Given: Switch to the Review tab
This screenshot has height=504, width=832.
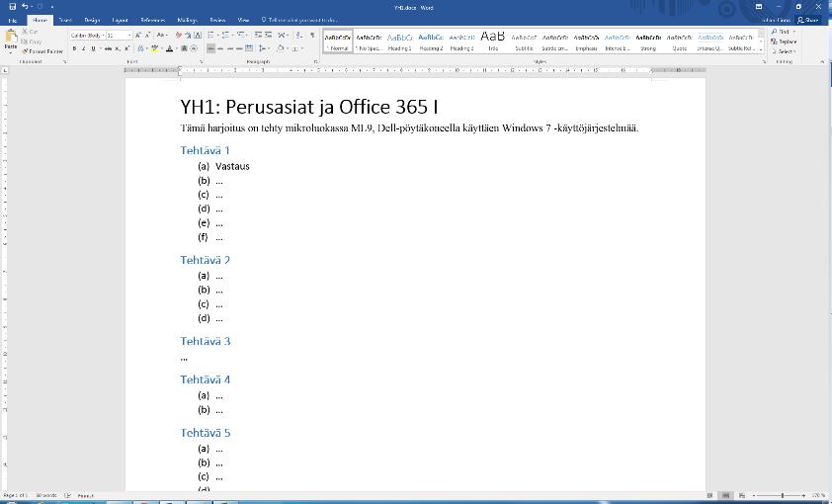Looking at the screenshot, I should 217,20.
